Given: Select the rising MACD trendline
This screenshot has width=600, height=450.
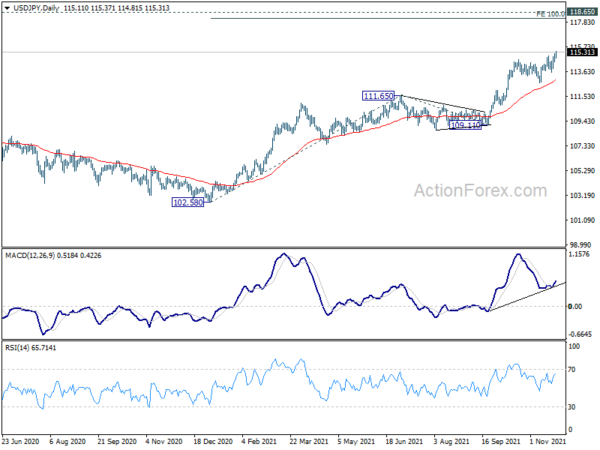Looking at the screenshot, I should [x=527, y=297].
